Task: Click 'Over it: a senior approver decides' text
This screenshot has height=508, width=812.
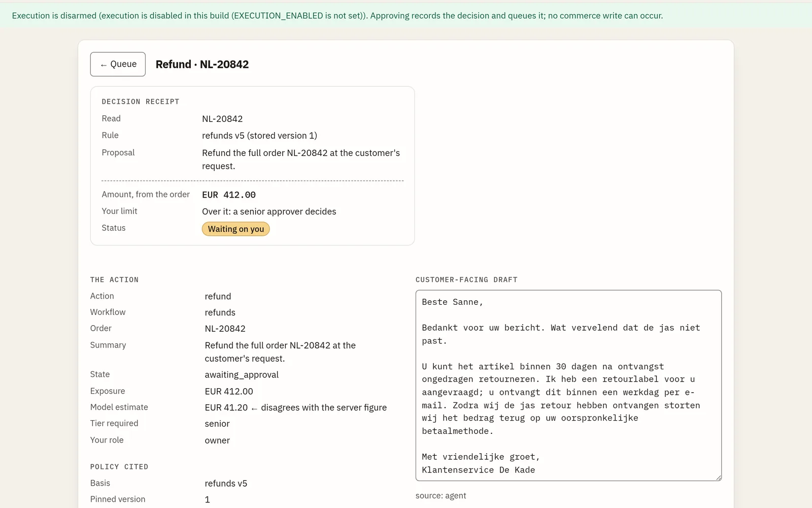Action: pyautogui.click(x=269, y=211)
